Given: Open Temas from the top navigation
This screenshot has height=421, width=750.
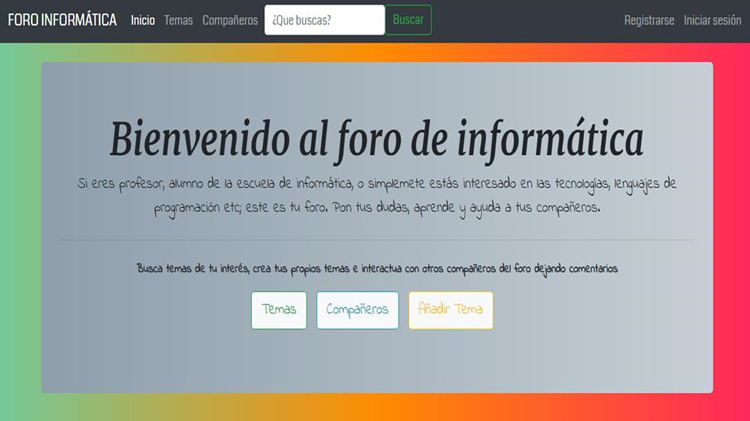Looking at the screenshot, I should coord(178,20).
